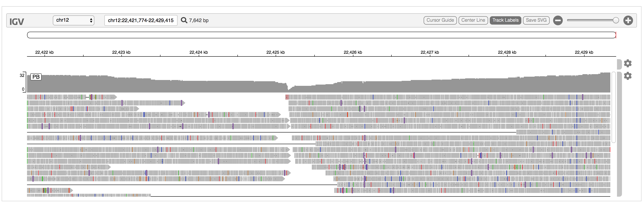Toggle the Cursor Guide button
This screenshot has height=215, width=644.
coord(440,20)
